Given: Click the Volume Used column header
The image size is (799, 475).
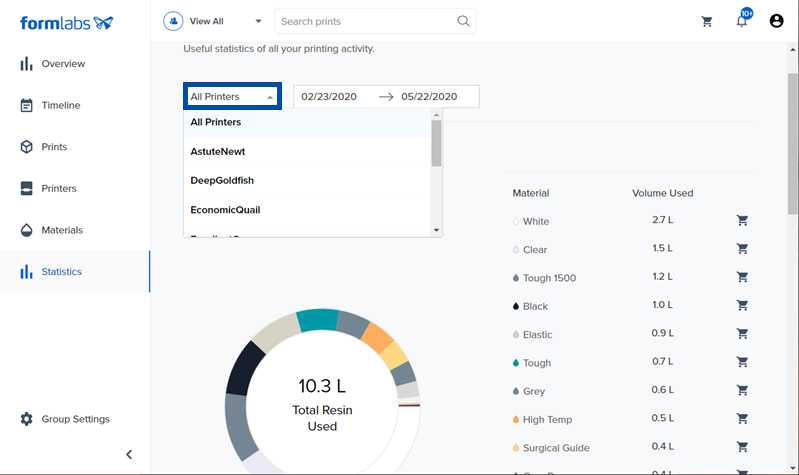Looking at the screenshot, I should click(x=662, y=193).
